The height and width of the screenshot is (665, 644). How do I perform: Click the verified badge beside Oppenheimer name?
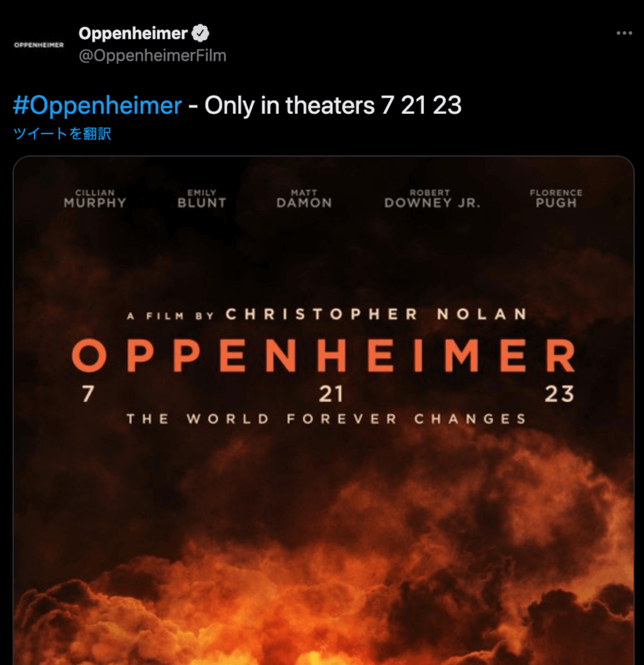pos(201,33)
